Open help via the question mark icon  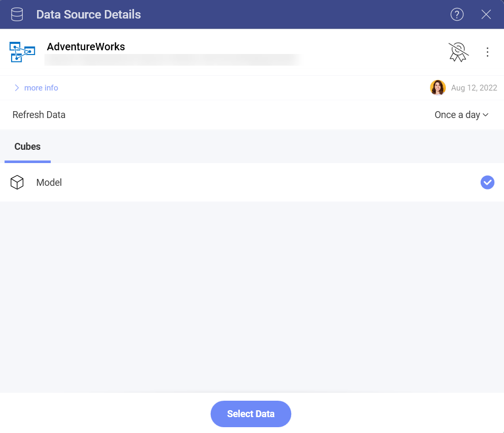pos(457,14)
